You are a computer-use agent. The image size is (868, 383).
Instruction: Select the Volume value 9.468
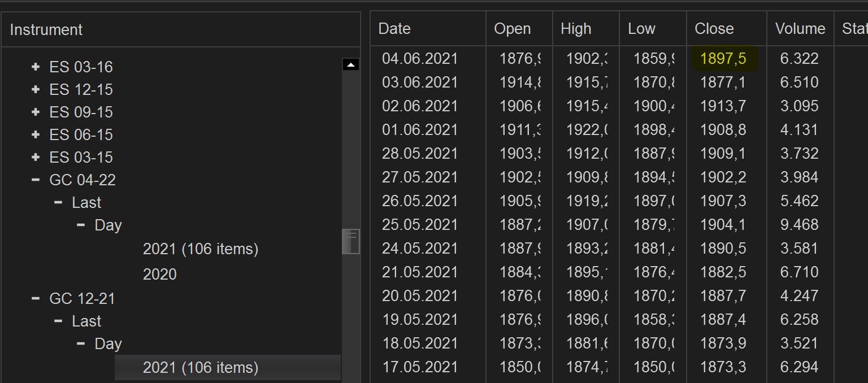click(800, 225)
